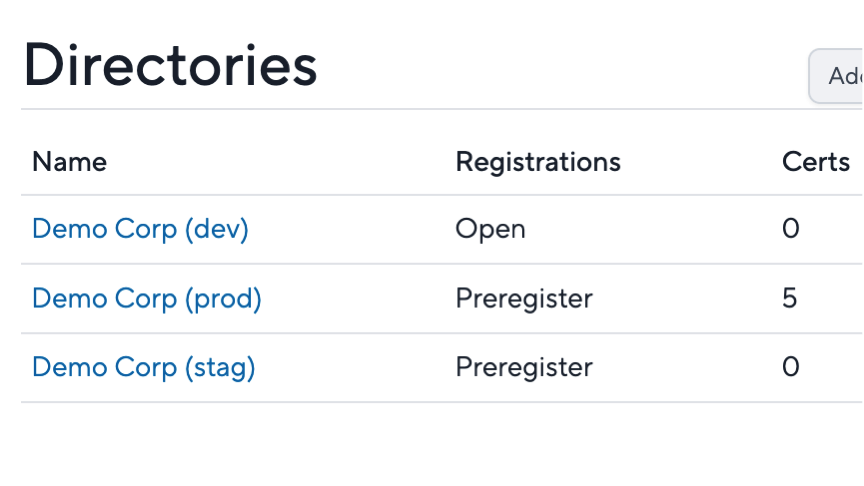Open the Demo Corp (stag) directory
The width and height of the screenshot is (864, 486).
[144, 367]
